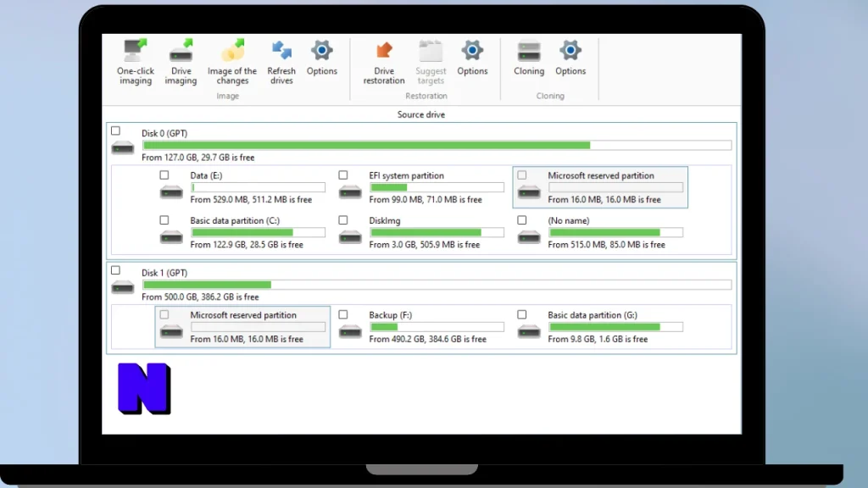Viewport: 868px width, 488px height.
Task: Check the Disk 0 (GPT) checkbox
Action: click(x=115, y=131)
